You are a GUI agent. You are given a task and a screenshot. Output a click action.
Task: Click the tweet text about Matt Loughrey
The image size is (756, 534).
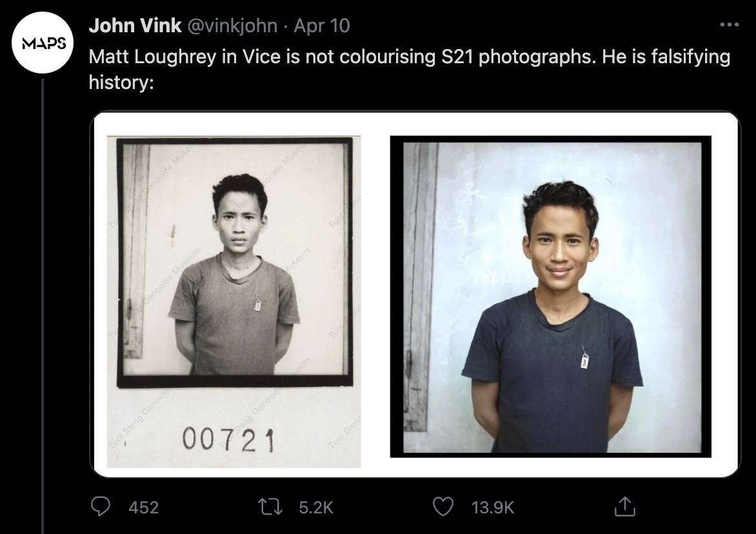click(410, 69)
